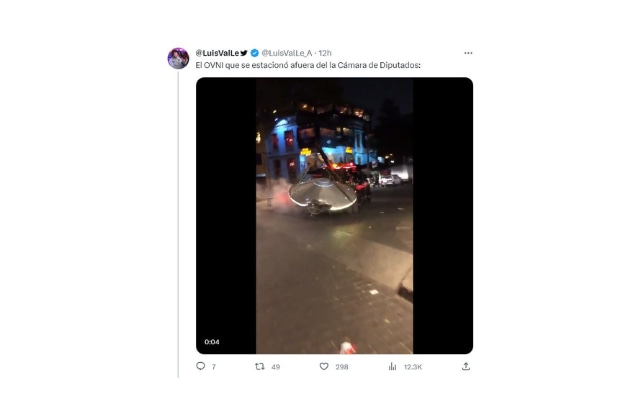The height and width of the screenshot is (420, 640).
Task: Click the blue verified badge
Action: pyautogui.click(x=255, y=53)
